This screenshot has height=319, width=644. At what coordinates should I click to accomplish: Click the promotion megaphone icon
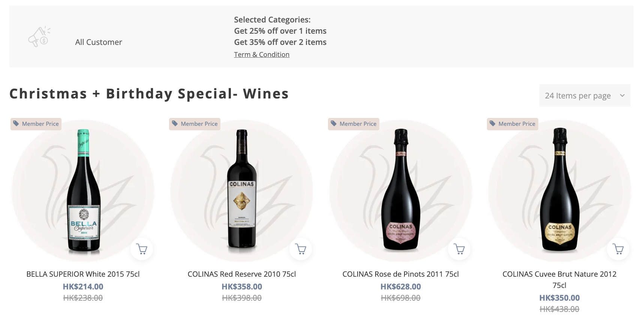39,37
